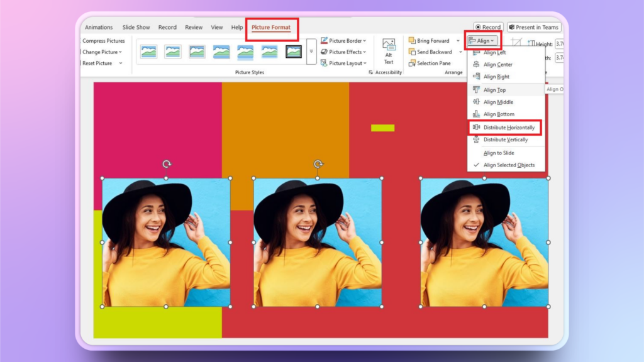Open the Align dropdown
Image resolution: width=644 pixels, height=362 pixels.
[482, 41]
